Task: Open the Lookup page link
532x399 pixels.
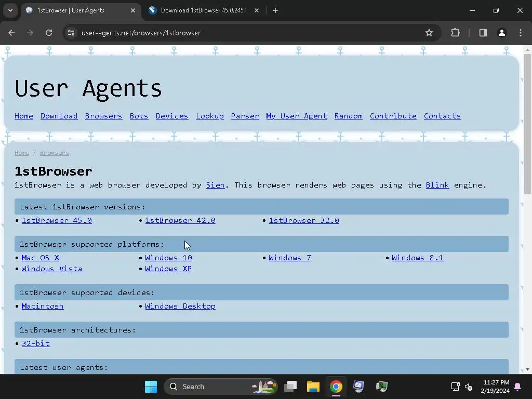Action: 210,116
